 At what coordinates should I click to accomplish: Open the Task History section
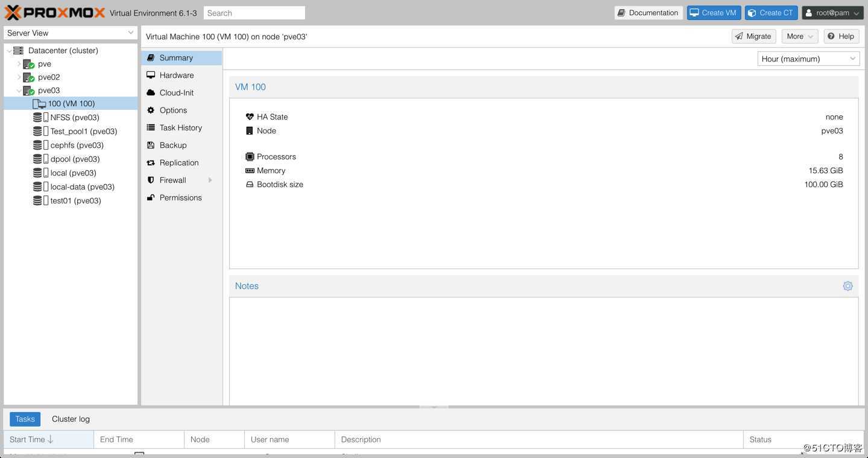181,128
